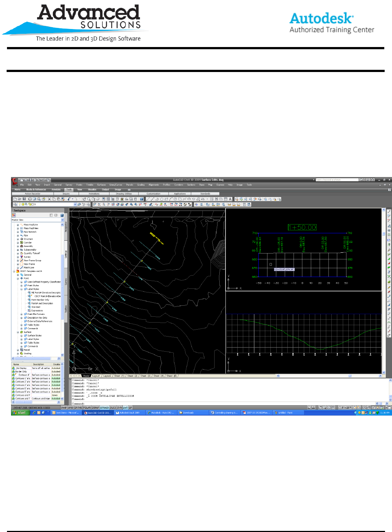Click the Toolspace panel display toggle icon
This screenshot has height=532, width=392.
click(51, 215)
